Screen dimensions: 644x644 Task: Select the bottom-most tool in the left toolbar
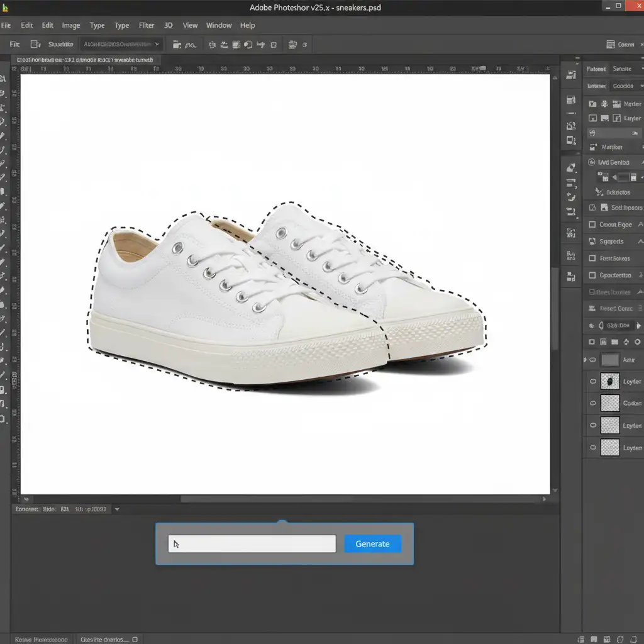(x=4, y=419)
